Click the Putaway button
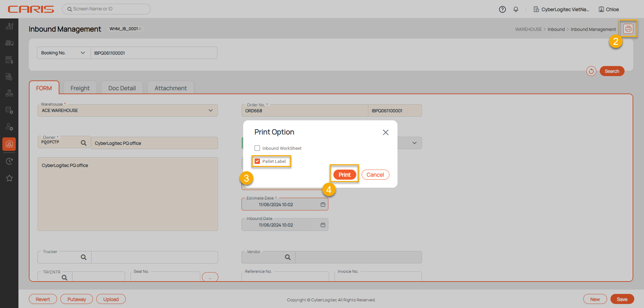The height and width of the screenshot is (308, 644). point(76,299)
